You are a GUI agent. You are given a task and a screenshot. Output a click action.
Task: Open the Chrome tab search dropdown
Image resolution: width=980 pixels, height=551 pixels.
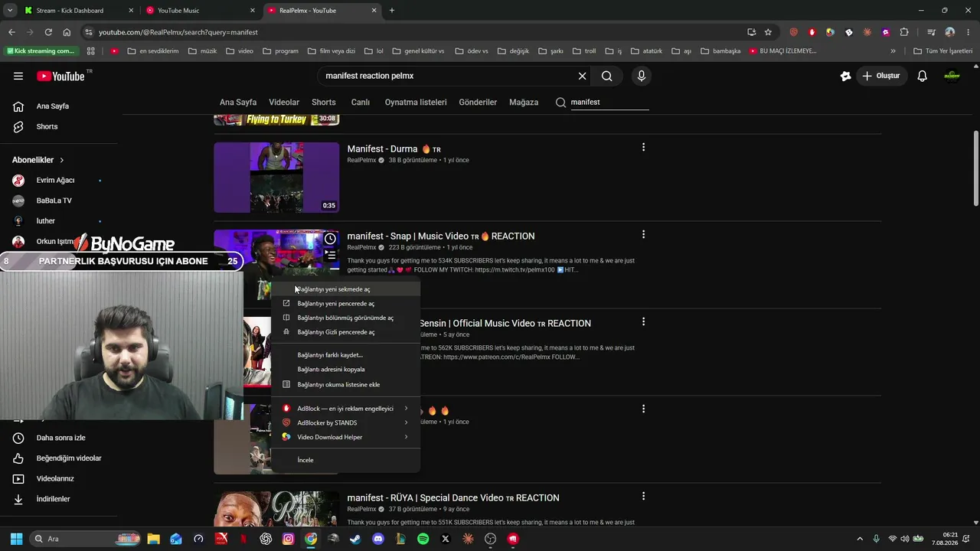[10, 11]
